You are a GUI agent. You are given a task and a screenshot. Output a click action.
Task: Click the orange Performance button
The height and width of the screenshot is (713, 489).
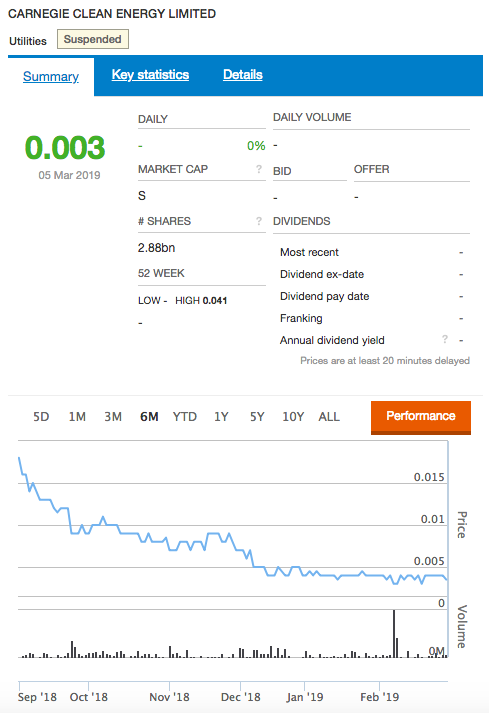tap(421, 417)
